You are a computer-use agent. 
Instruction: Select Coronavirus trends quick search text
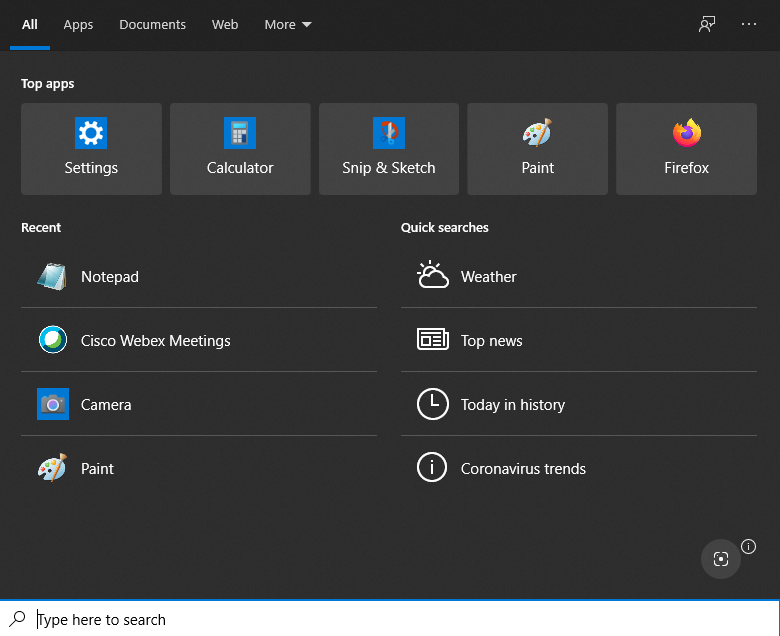pyautogui.click(x=523, y=468)
